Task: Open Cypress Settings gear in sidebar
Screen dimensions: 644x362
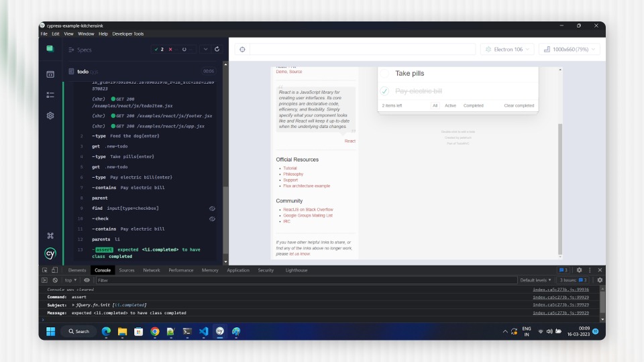Action: click(50, 116)
